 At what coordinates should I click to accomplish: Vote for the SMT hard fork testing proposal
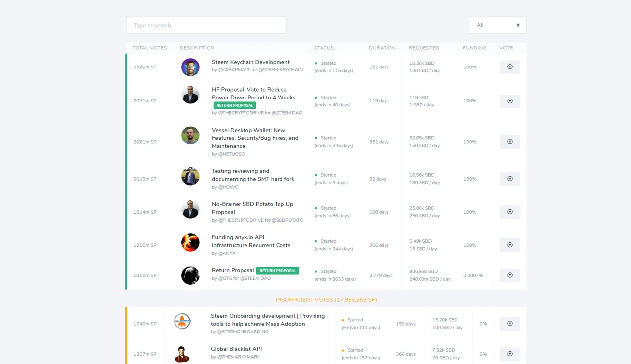(510, 179)
